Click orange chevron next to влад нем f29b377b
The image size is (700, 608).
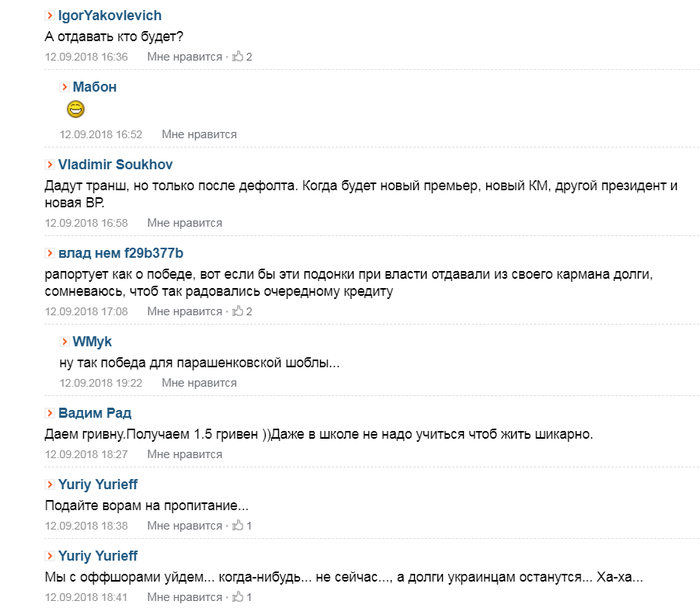click(x=50, y=254)
